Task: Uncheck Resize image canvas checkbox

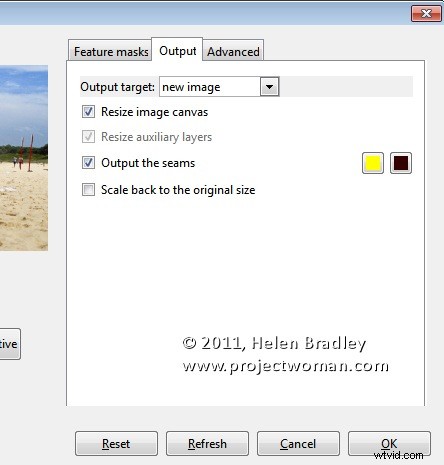Action: (88, 111)
